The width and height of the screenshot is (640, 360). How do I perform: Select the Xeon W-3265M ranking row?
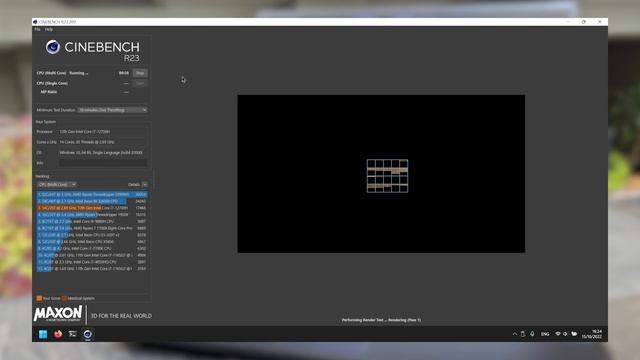click(x=92, y=201)
